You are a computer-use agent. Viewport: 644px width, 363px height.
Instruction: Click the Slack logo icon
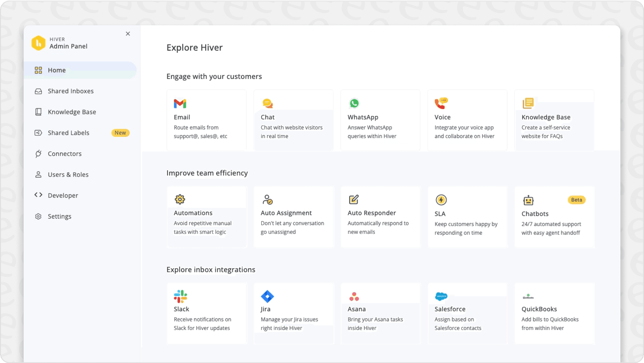pyautogui.click(x=181, y=297)
